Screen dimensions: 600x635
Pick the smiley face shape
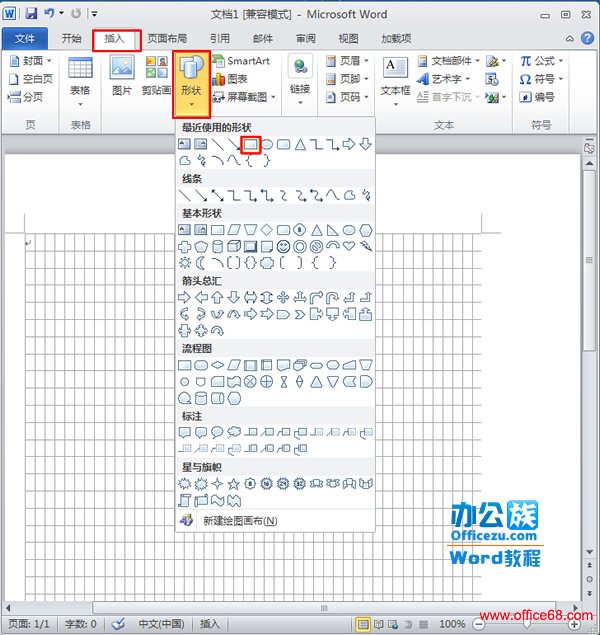(x=283, y=246)
